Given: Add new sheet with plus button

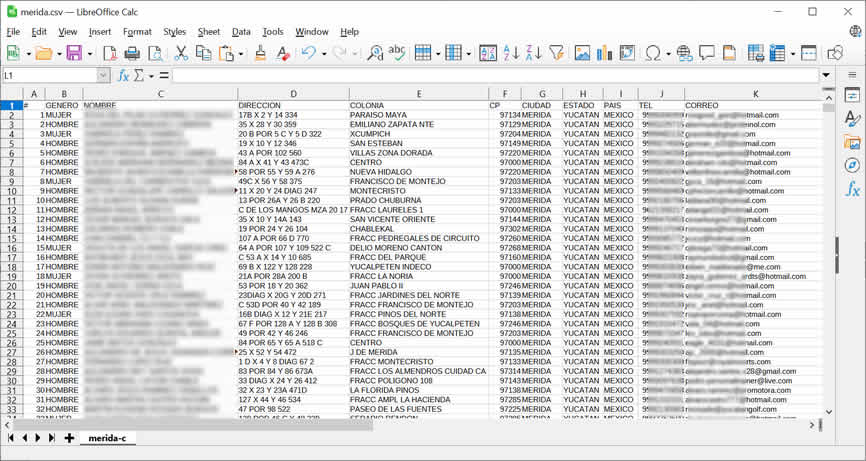Looking at the screenshot, I should 69,438.
